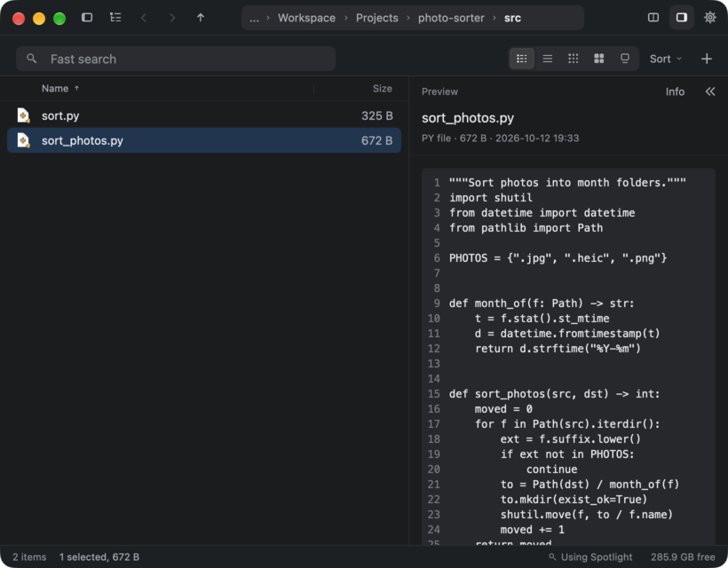This screenshot has height=568, width=728.
Task: Select the sort_photos.py file row
Action: coord(204,140)
